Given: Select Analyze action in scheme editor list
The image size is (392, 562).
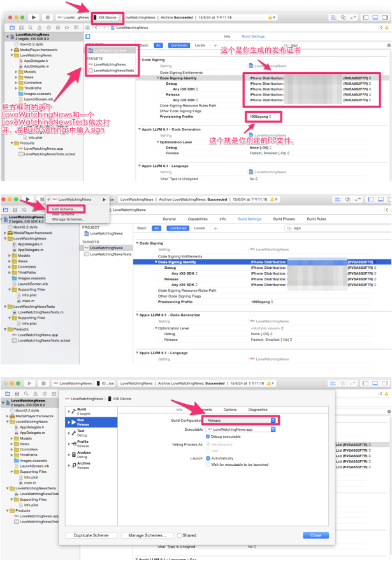Looking at the screenshot, I should pos(92,454).
